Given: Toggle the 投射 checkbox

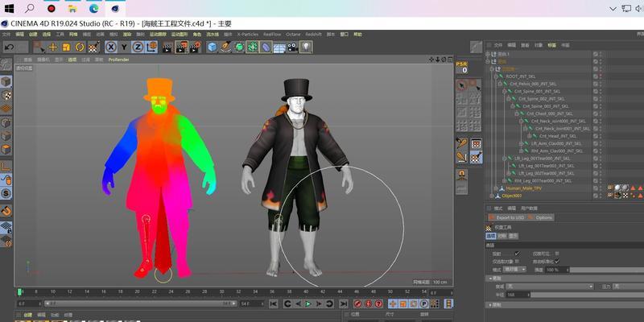Looking at the screenshot, I should pyautogui.click(x=517, y=254).
